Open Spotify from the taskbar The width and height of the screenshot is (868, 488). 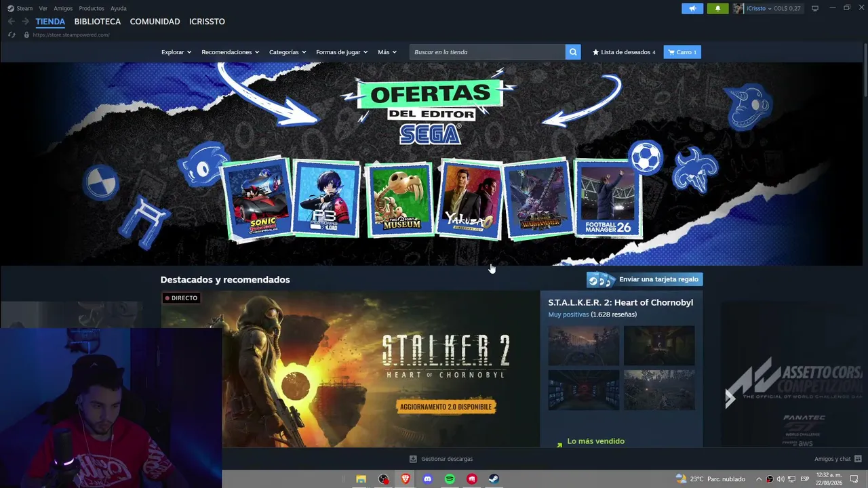pyautogui.click(x=450, y=479)
